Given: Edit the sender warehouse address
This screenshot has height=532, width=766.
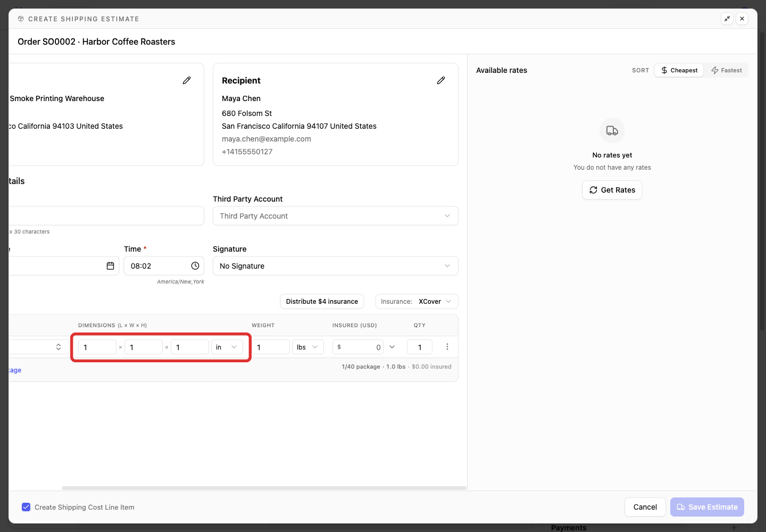Looking at the screenshot, I should (x=187, y=80).
